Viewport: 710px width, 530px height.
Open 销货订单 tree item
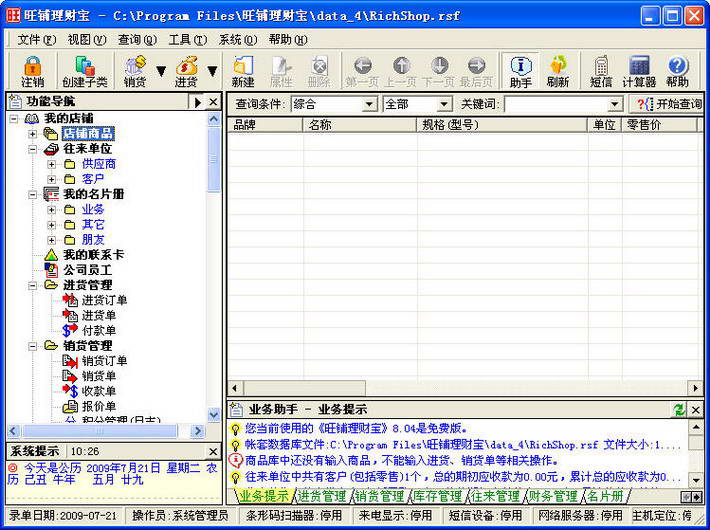104,361
